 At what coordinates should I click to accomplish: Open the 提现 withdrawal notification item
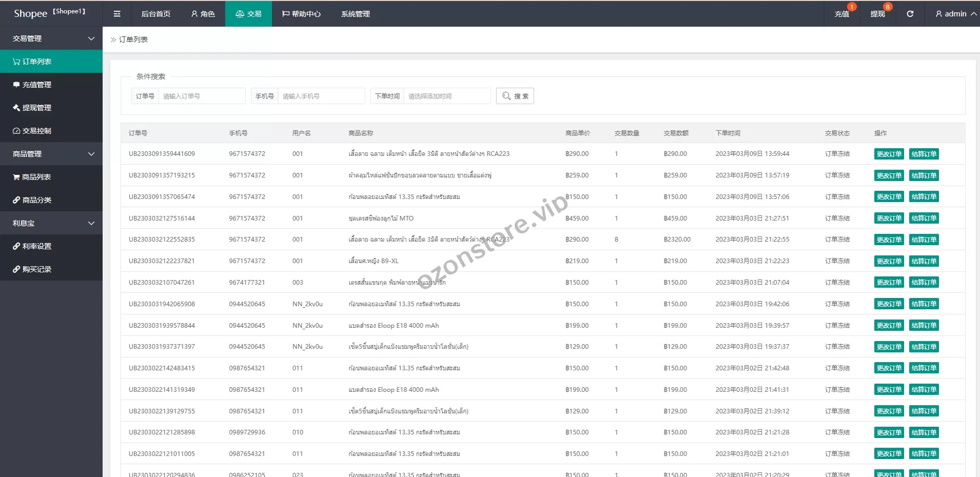[877, 14]
